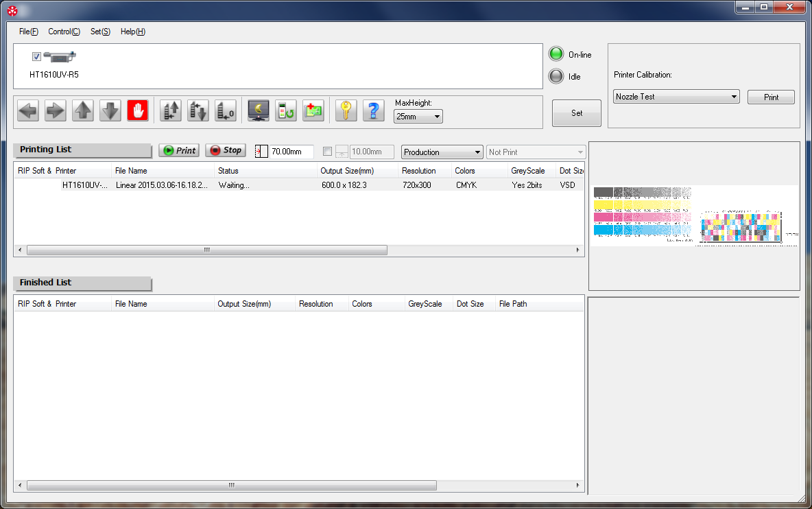Click the Resolution column header in Printing List
Image resolution: width=812 pixels, height=509 pixels.
click(x=425, y=171)
